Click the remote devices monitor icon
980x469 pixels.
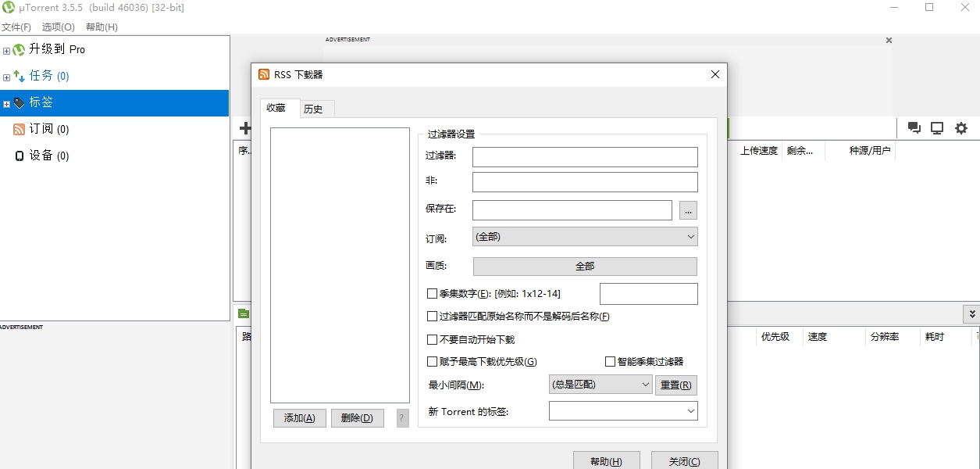pyautogui.click(x=936, y=128)
